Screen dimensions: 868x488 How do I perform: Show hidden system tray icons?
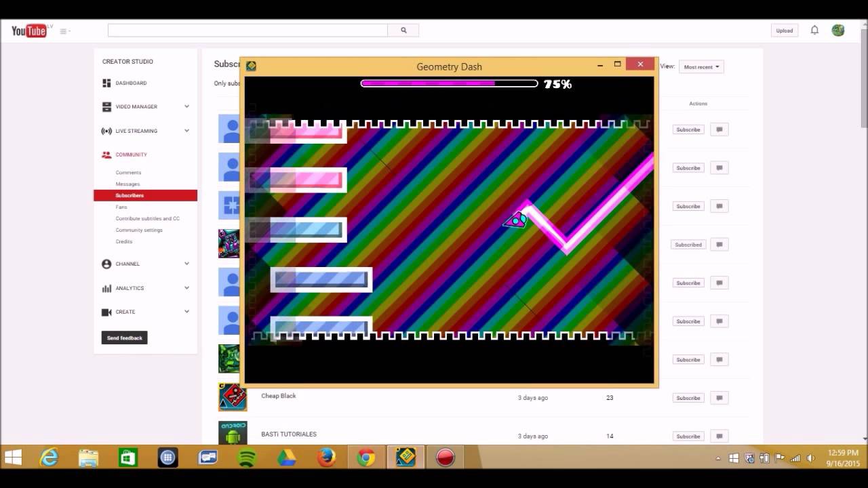(x=718, y=458)
